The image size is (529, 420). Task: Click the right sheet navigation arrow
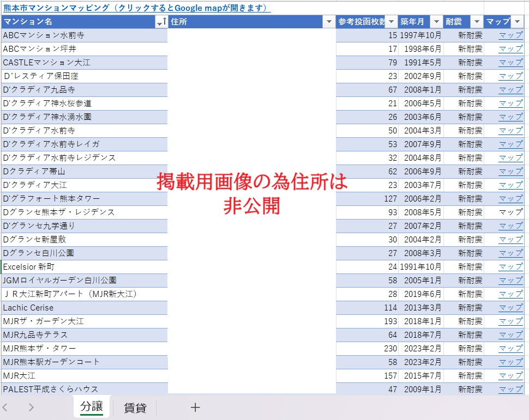31,407
